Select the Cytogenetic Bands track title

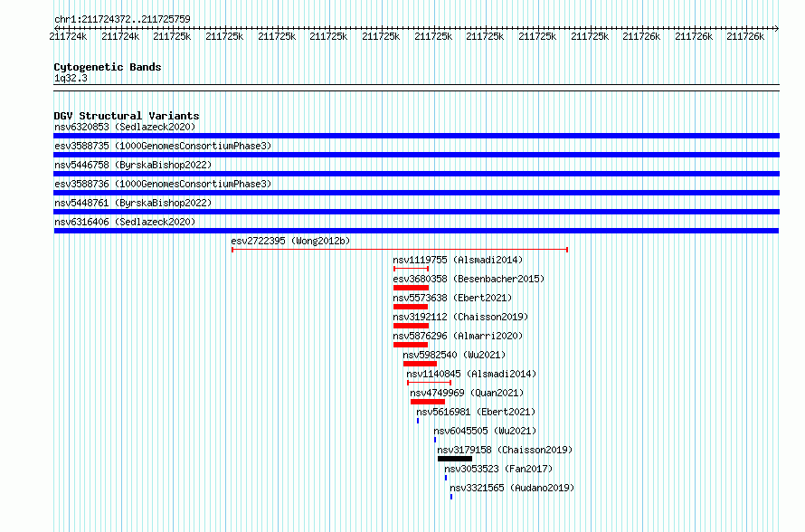[x=108, y=67]
